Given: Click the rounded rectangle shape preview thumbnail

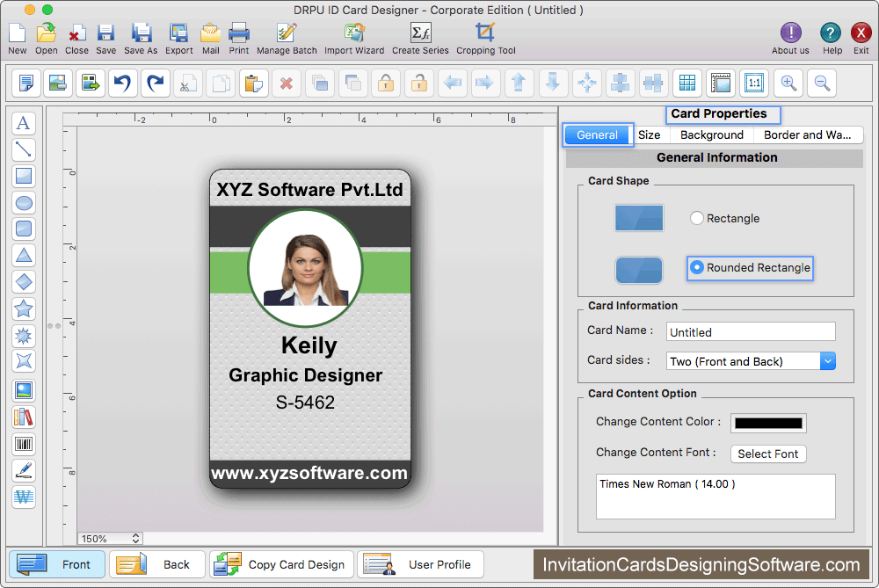Looking at the screenshot, I should point(639,270).
